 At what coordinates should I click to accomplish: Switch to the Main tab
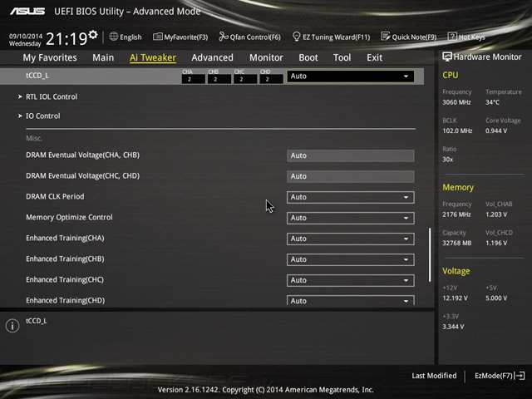click(x=103, y=57)
